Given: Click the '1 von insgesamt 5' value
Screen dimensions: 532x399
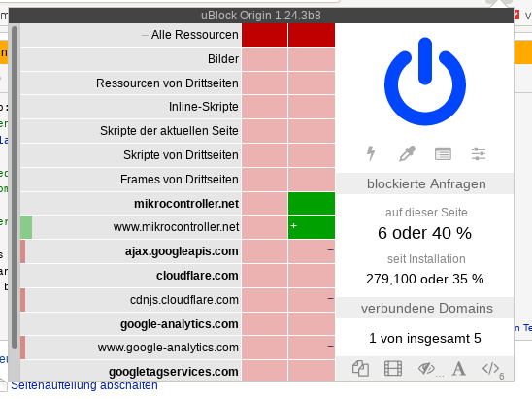Looking at the screenshot, I should 425,338.
